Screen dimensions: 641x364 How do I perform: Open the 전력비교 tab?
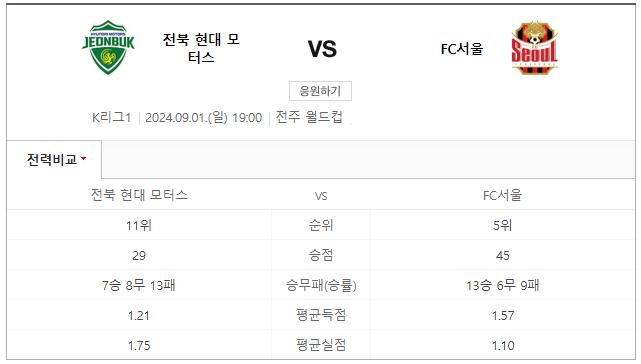coord(54,159)
